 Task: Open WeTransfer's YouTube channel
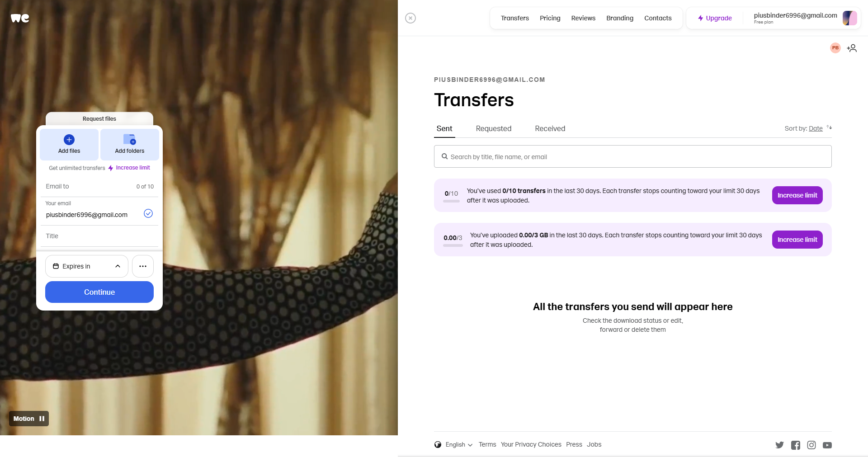coord(827,445)
